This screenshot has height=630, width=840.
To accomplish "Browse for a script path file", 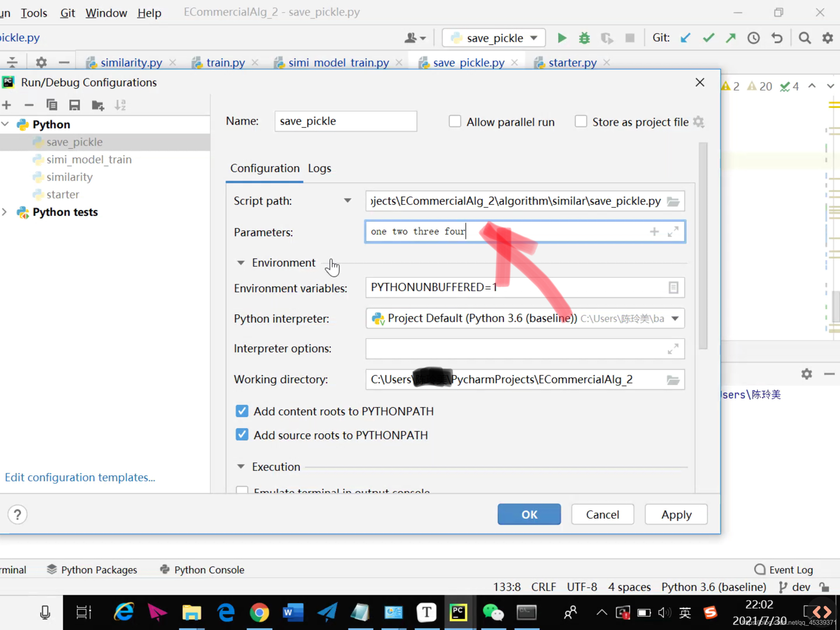I will 672,201.
